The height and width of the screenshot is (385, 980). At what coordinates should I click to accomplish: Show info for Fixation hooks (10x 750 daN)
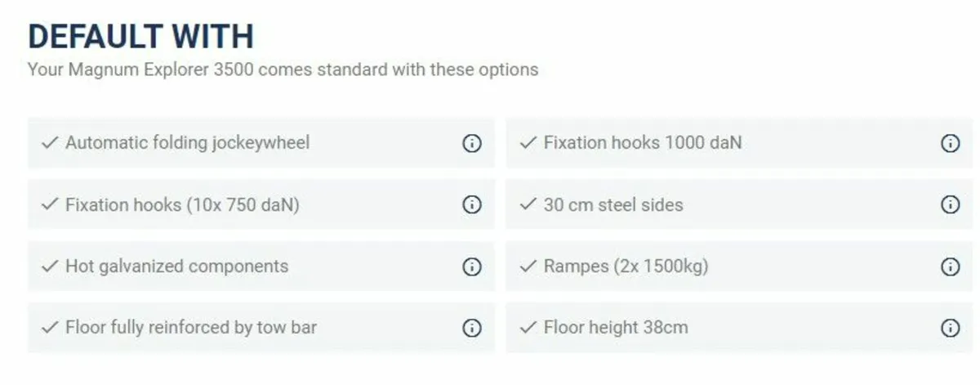[472, 204]
